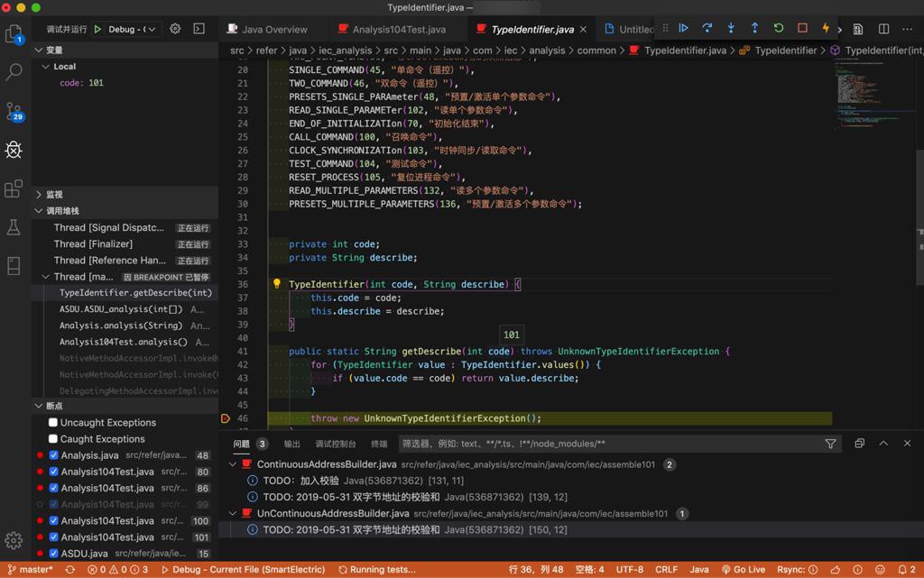Image resolution: width=924 pixels, height=578 pixels.
Task: Click Step Over in debug toolbar
Action: click(707, 29)
